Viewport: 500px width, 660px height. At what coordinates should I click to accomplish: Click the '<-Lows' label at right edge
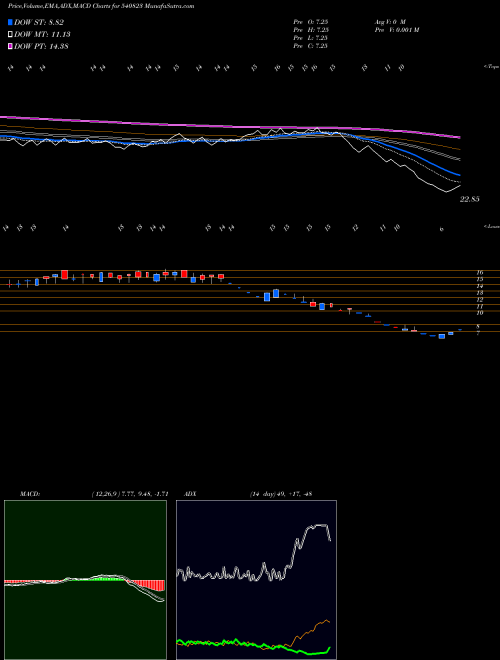pyautogui.click(x=492, y=226)
